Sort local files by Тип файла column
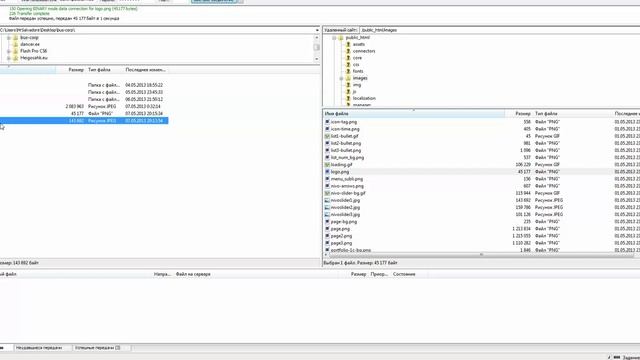This screenshot has width=640, height=360. coord(104,70)
